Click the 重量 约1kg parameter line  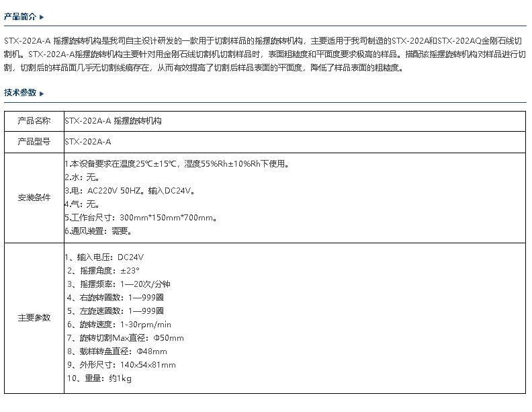[x=99, y=378]
